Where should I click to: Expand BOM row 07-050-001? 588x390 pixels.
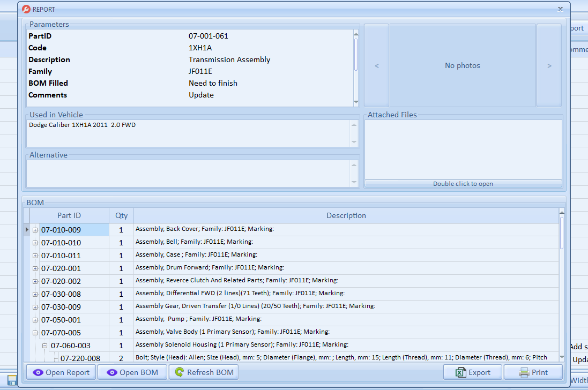click(35, 320)
